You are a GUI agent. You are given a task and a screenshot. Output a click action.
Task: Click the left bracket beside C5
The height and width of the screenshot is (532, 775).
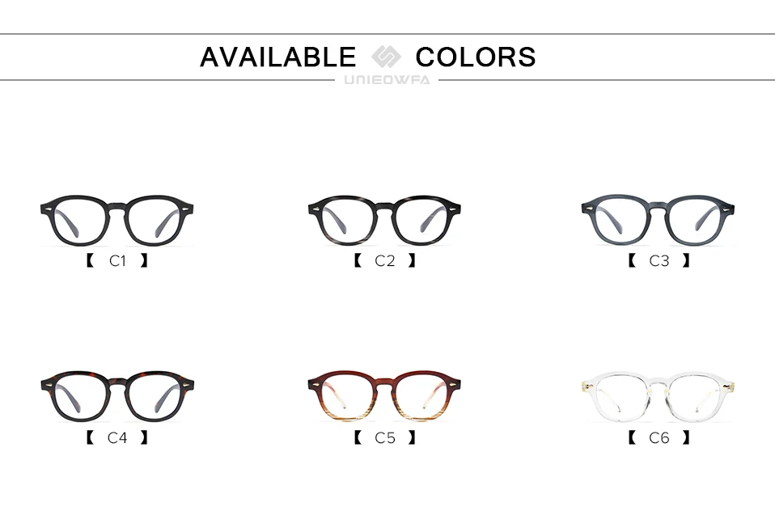(358, 437)
